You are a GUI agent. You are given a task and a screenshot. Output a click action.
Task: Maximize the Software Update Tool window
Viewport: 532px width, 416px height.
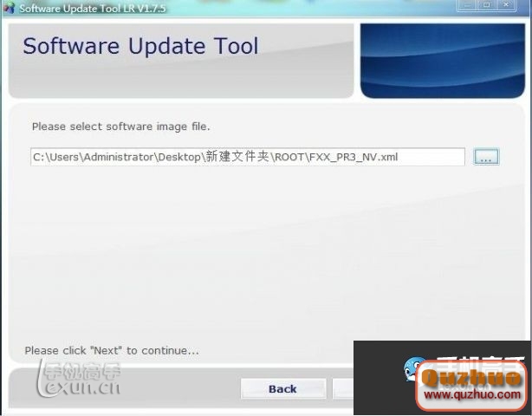[x=487, y=4]
